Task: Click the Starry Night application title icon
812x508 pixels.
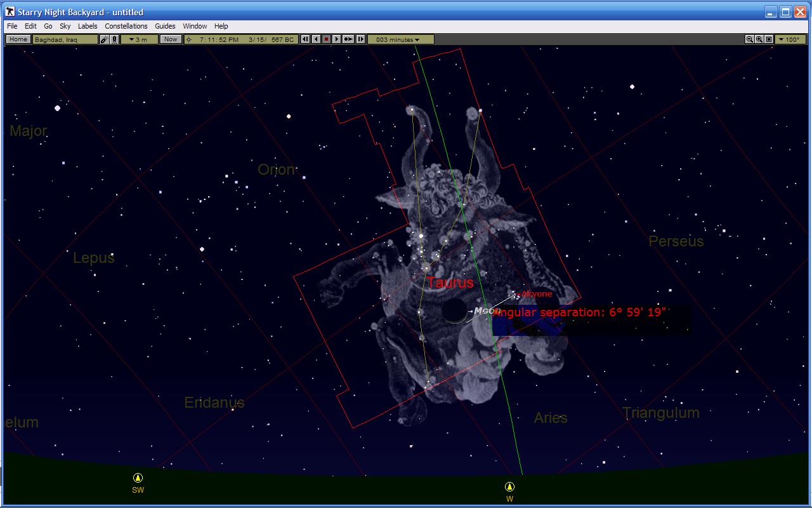Action: (10, 11)
